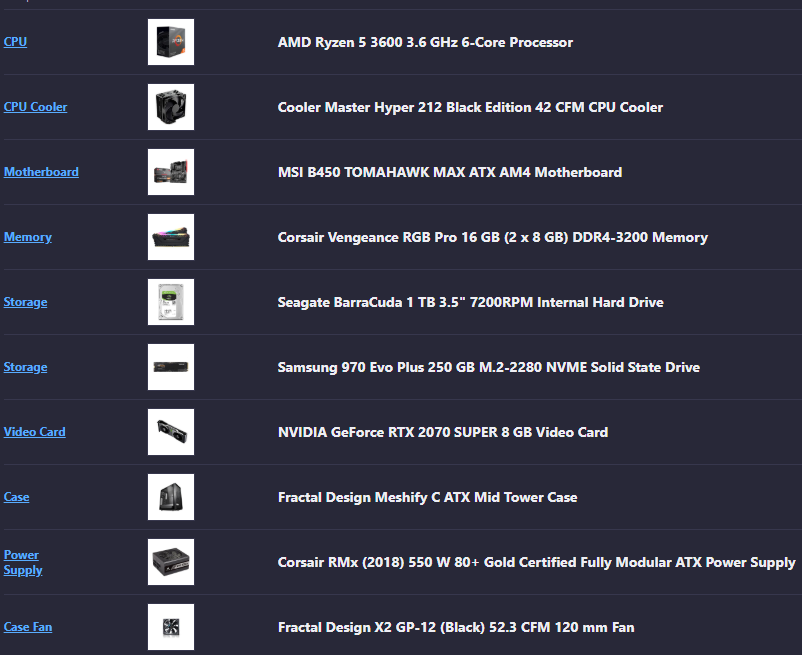Screen dimensions: 802x655
Task: Open the Storage link beside Samsung 970 Evo
Action: [x=26, y=367]
